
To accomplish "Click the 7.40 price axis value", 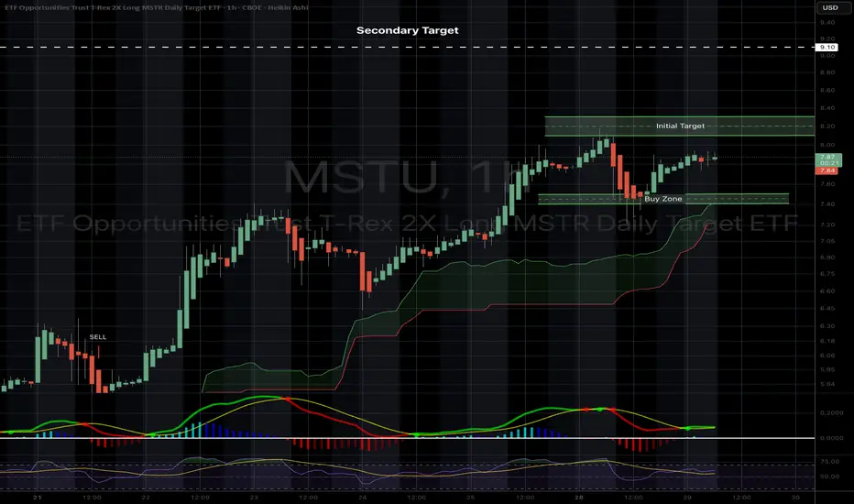I will tap(827, 204).
